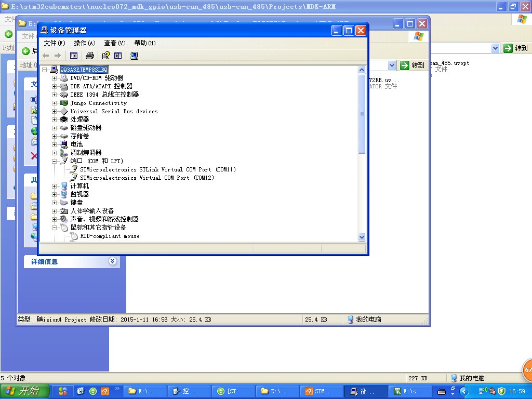This screenshot has height=399, width=532.
Task: Open 查看(V) menu
Action: pyautogui.click(x=115, y=43)
